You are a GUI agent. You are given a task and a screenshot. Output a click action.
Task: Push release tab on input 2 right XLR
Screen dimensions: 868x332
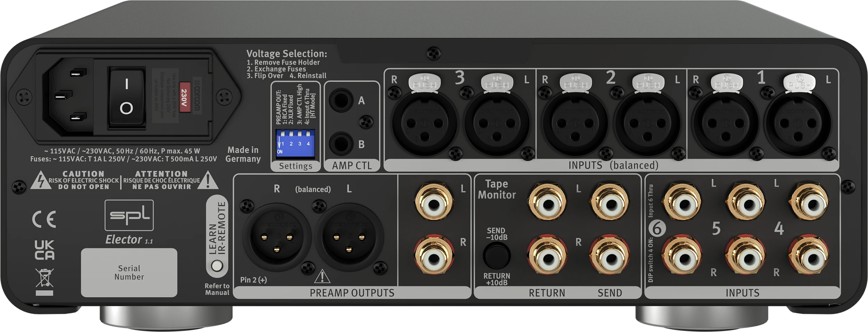click(x=576, y=83)
